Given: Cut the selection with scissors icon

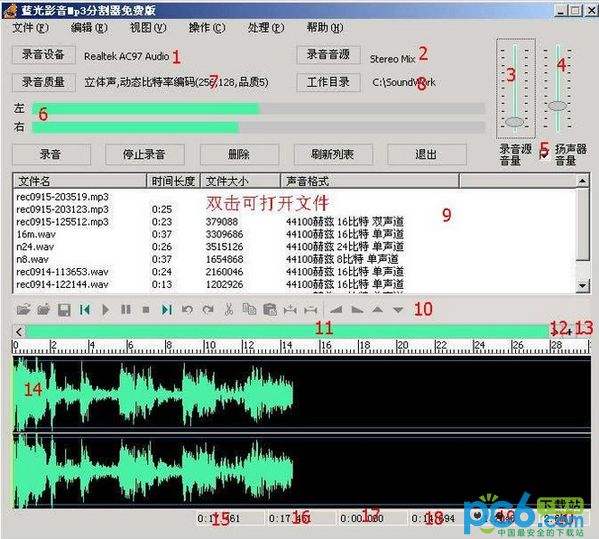Looking at the screenshot, I should pos(229,309).
